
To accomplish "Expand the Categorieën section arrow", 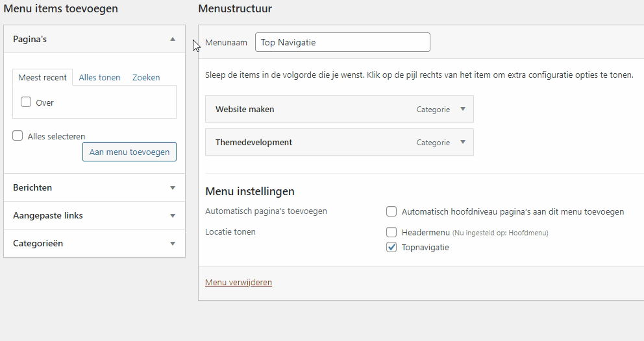I will [x=173, y=244].
